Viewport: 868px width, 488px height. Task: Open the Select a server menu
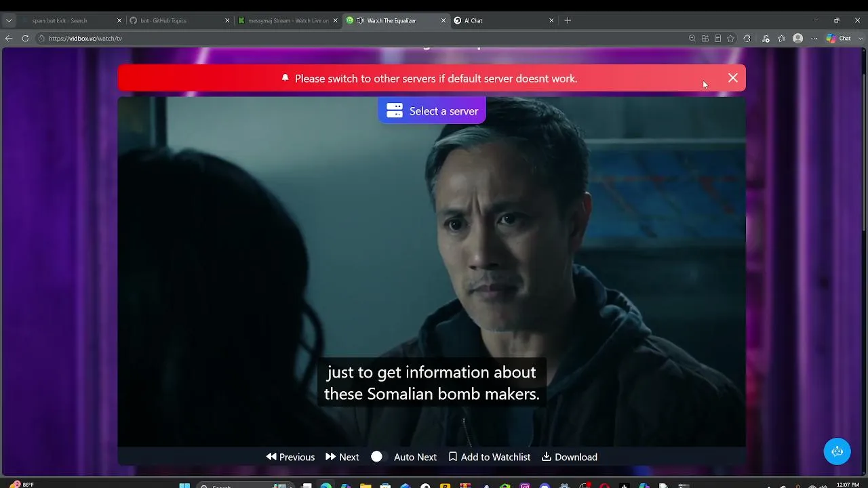point(432,110)
